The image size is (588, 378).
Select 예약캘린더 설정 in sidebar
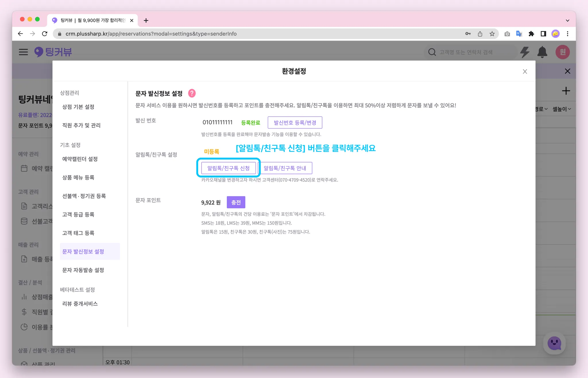pos(80,159)
